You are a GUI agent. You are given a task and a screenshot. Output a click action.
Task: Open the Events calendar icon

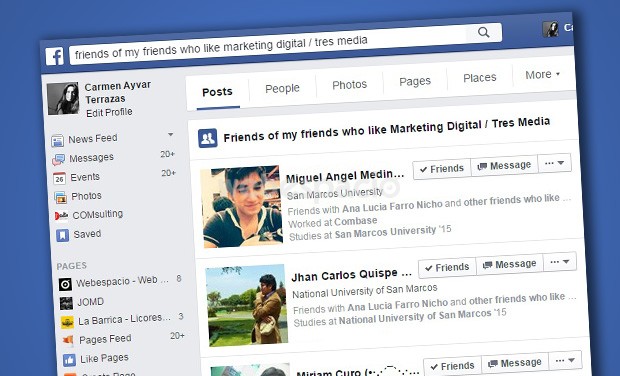(x=59, y=178)
